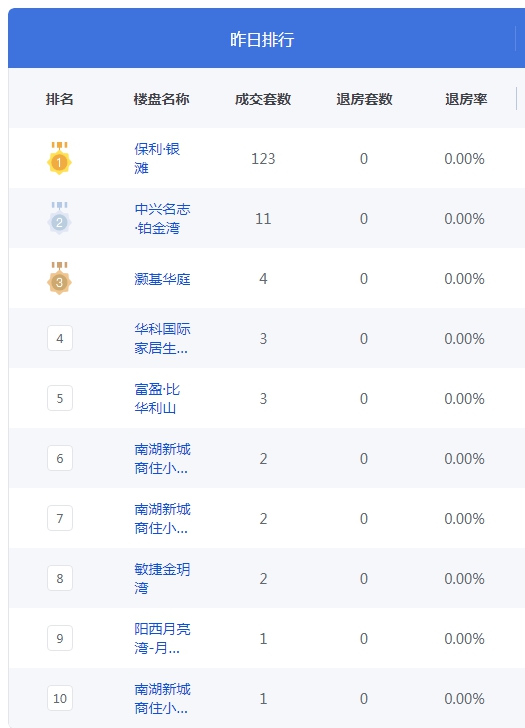525x728 pixels.
Task: Select the rank 4 number badge
Action: (60, 338)
